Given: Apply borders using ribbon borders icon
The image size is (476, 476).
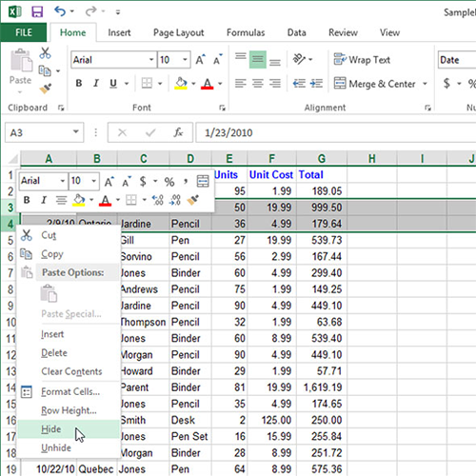Looking at the screenshot, I should (147, 84).
